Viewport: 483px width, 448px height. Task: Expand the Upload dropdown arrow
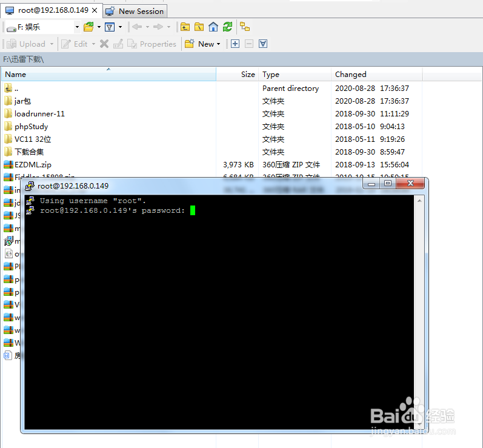tap(52, 44)
